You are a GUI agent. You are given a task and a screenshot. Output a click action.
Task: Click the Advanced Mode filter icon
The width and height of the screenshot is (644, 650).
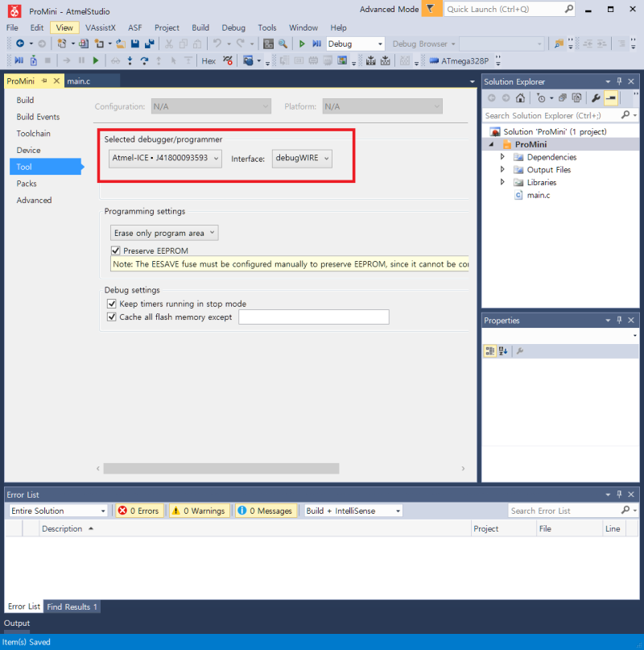pos(431,9)
